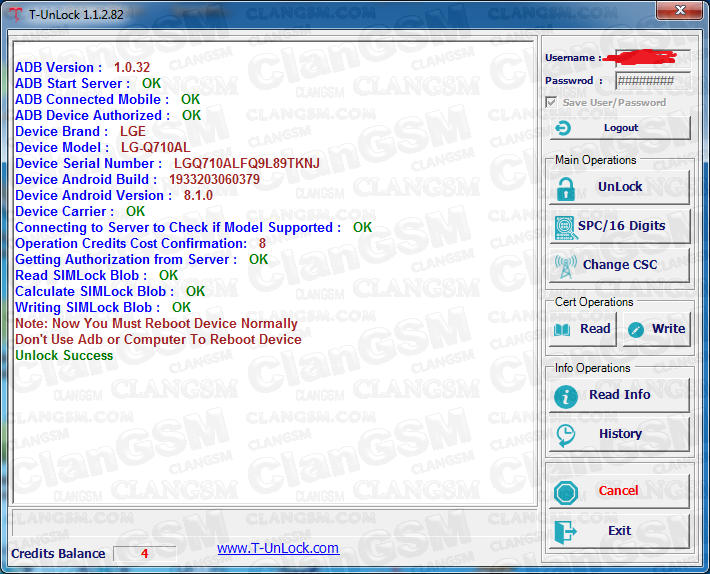Viewport: 710px width, 574px height.
Task: Click the book icon on Cert Read
Action: [x=562, y=330]
